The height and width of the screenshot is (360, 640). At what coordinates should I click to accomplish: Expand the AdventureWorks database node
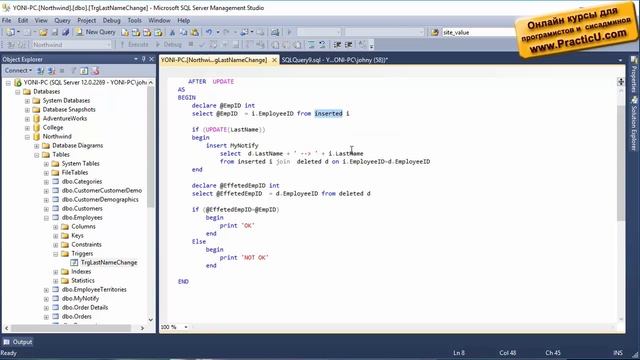[27, 118]
